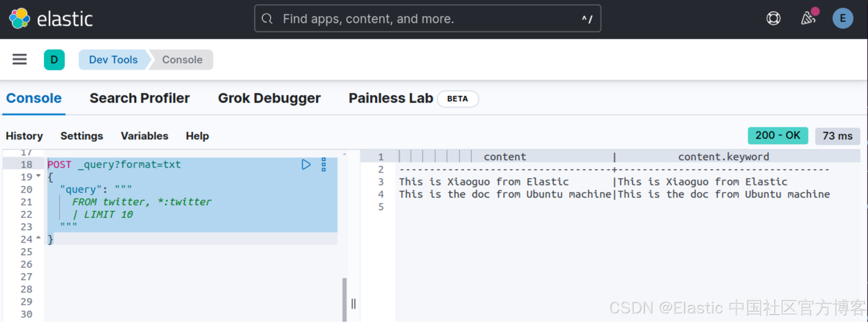This screenshot has height=324, width=868.
Task: Click the panel resize divider handle
Action: pyautogui.click(x=353, y=304)
